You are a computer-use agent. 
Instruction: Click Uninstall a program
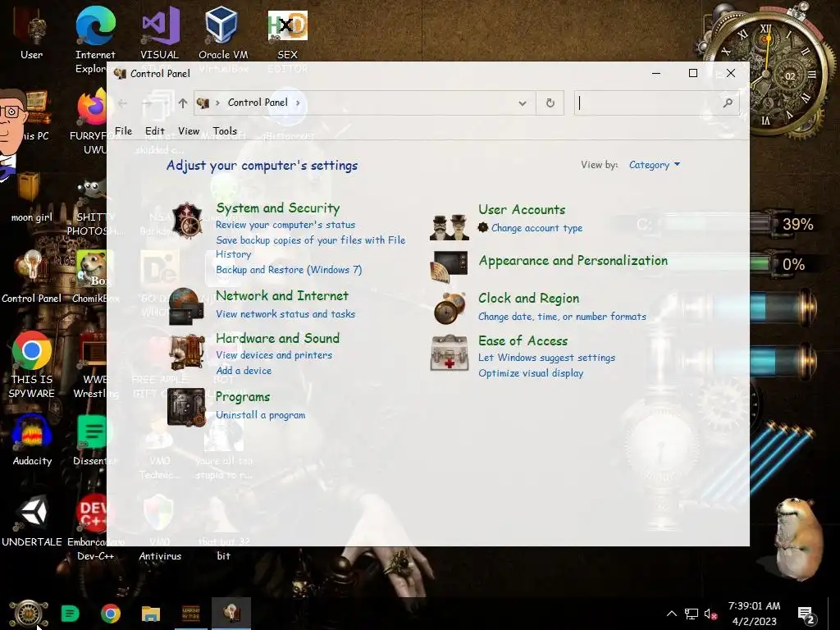pos(260,414)
